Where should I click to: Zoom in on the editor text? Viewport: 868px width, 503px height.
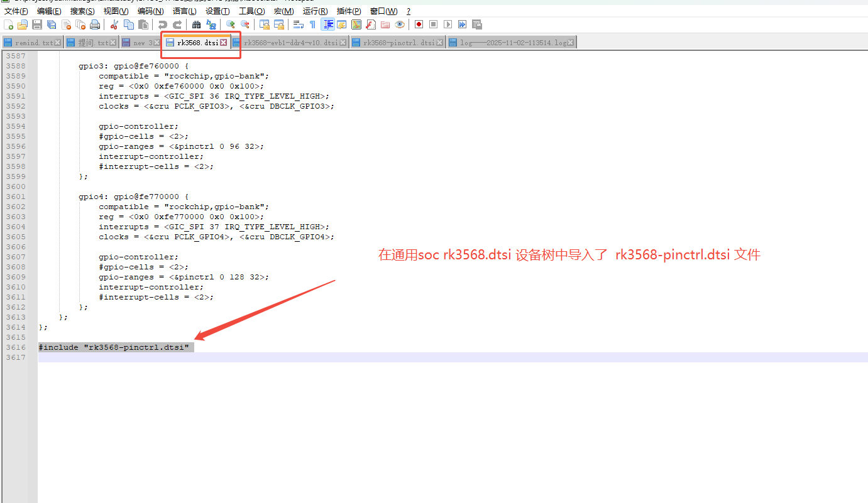coord(231,24)
